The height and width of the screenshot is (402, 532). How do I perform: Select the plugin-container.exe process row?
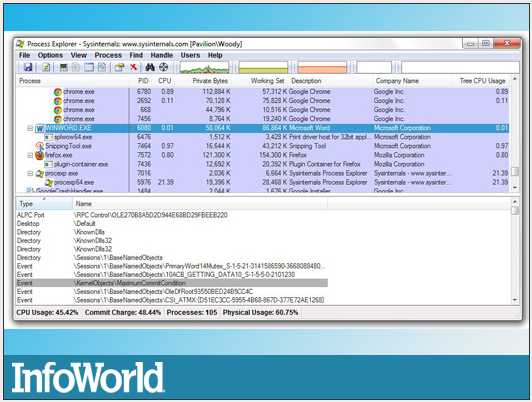tap(263, 165)
